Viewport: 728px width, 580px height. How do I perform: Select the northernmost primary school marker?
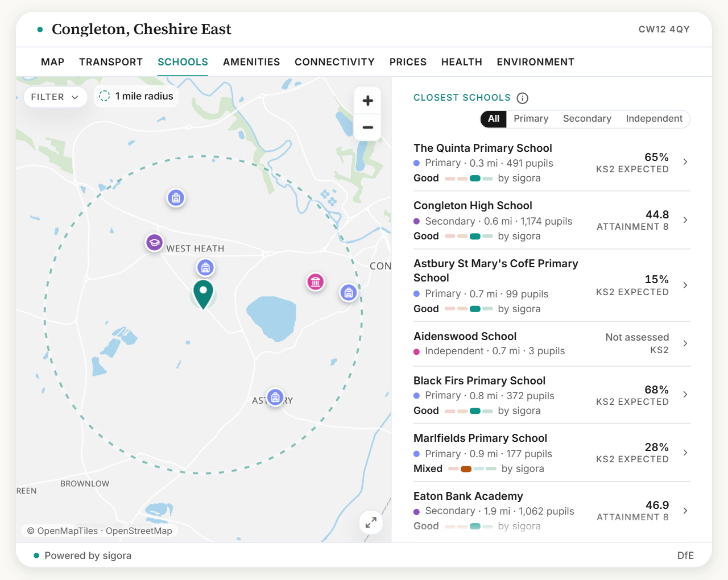pyautogui.click(x=176, y=198)
